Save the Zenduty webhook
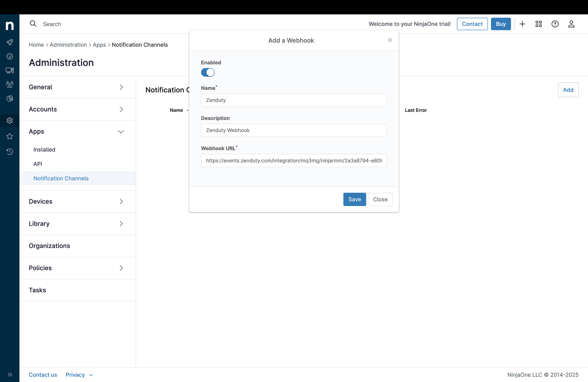Viewport: 588px width, 382px height. point(354,199)
